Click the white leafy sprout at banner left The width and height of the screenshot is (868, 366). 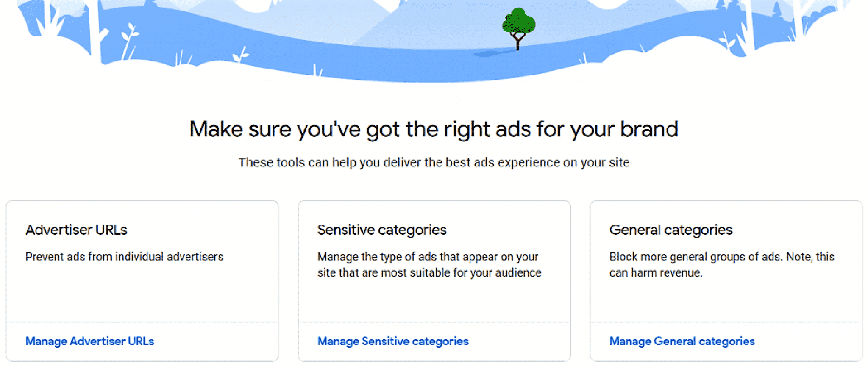(129, 40)
